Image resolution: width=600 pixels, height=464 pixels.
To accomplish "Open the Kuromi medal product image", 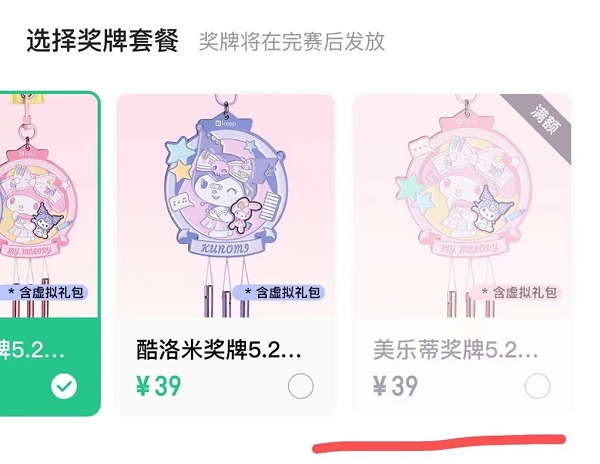I will point(226,206).
